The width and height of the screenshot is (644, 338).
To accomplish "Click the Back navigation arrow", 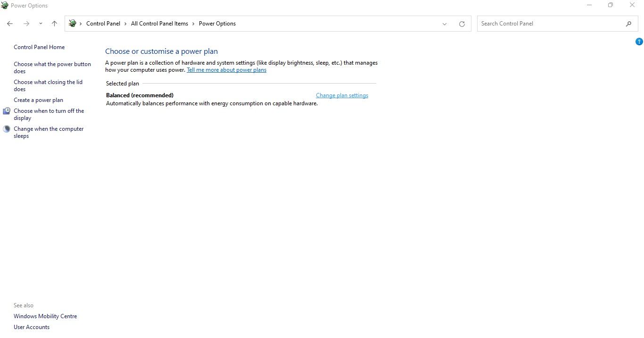I will pos(10,24).
